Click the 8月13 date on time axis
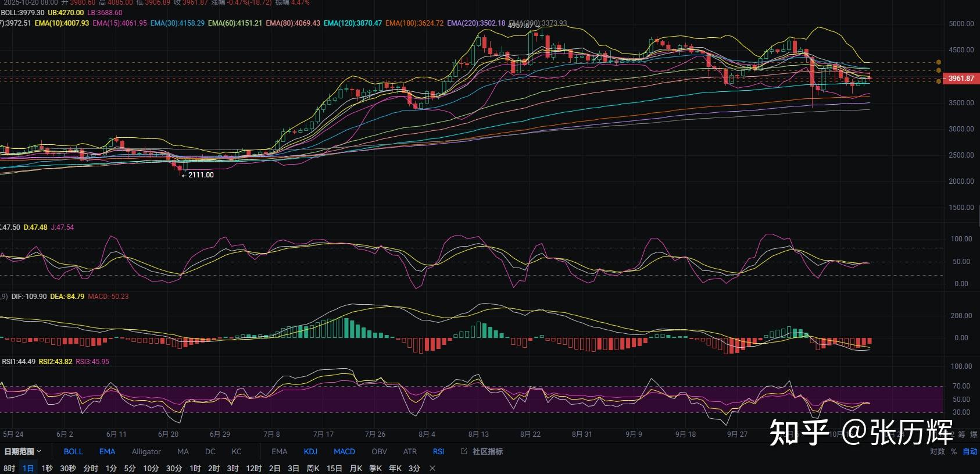 coord(478,434)
